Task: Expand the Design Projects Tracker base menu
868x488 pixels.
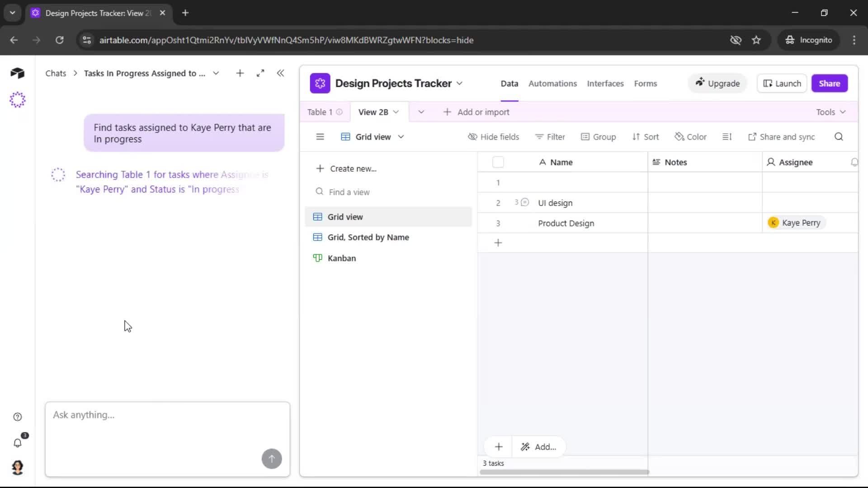Action: [x=460, y=84]
